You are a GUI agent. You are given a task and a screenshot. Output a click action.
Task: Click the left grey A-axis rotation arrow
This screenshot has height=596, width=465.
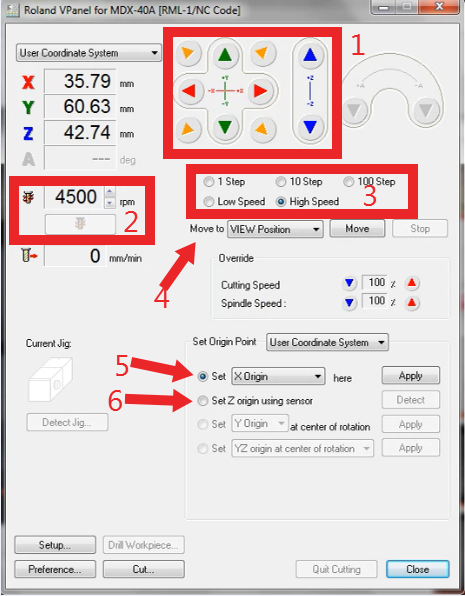[x=355, y=110]
